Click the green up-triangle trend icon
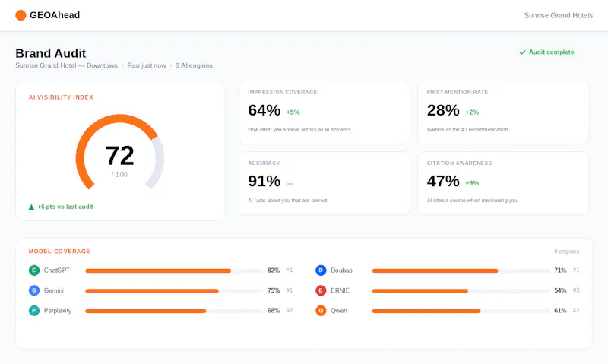Screen dimensions: 608x364 (31, 207)
